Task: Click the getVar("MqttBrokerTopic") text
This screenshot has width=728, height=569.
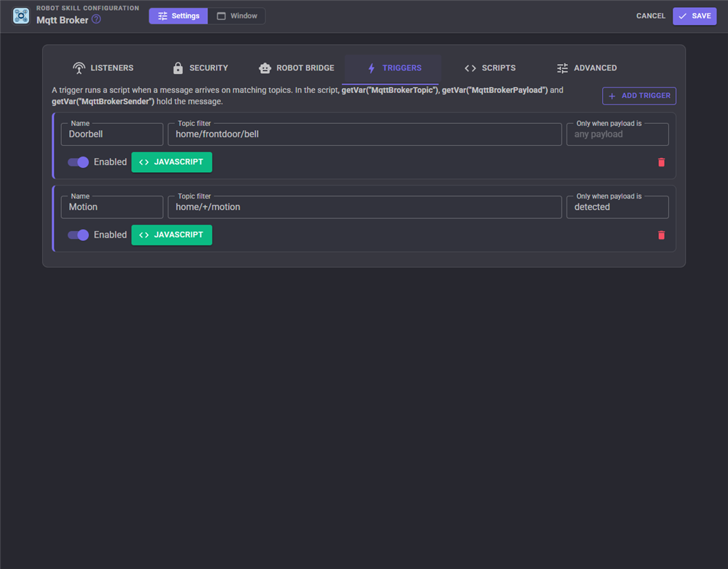Action: click(x=390, y=90)
